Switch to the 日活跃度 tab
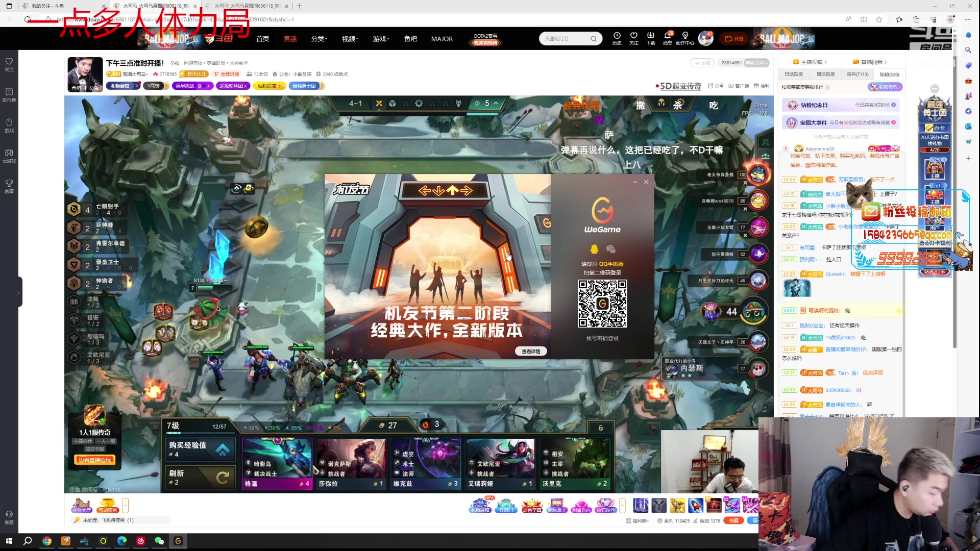The height and width of the screenshot is (551, 980). coord(794,74)
